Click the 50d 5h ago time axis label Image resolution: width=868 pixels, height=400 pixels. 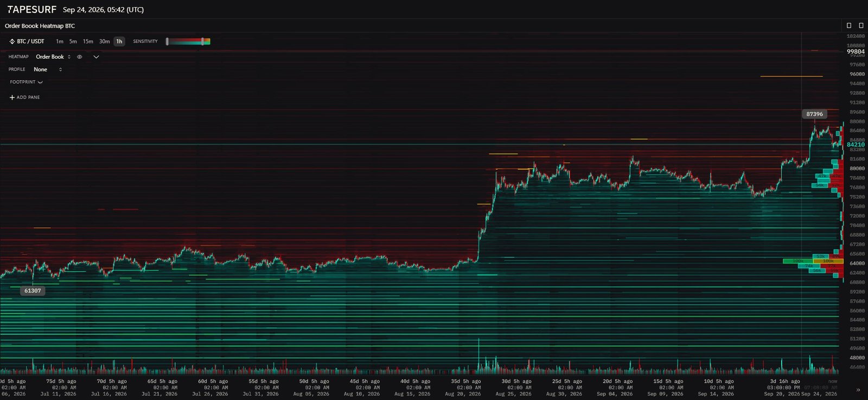314,382
